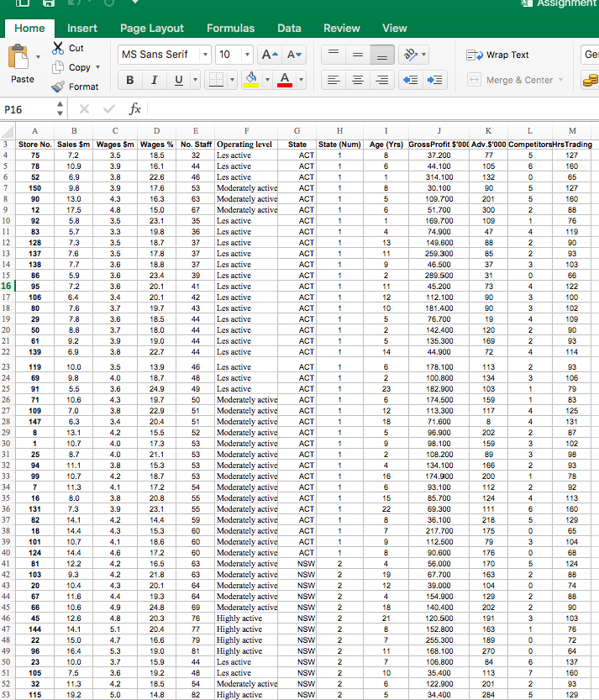Open the Paste options dropdown arrow
Viewport: 599px width, 700px height.
(x=38, y=56)
